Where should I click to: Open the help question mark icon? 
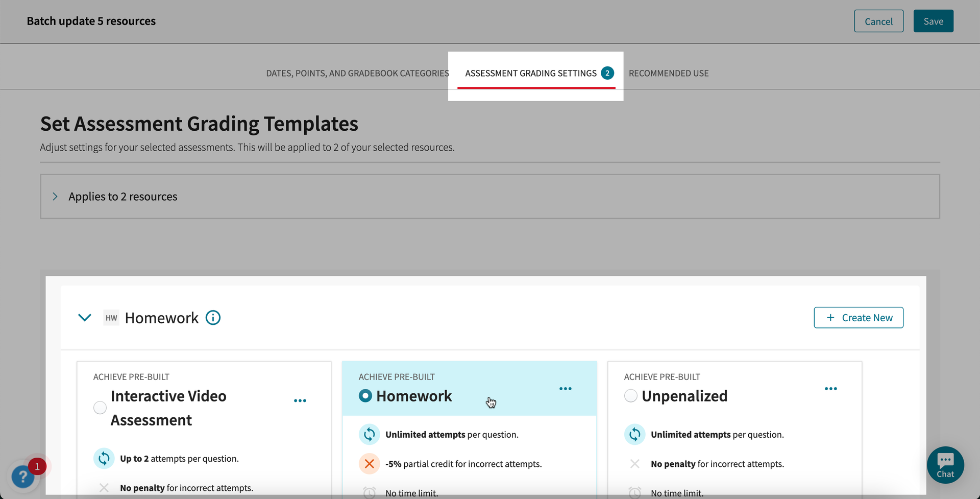coord(23,477)
